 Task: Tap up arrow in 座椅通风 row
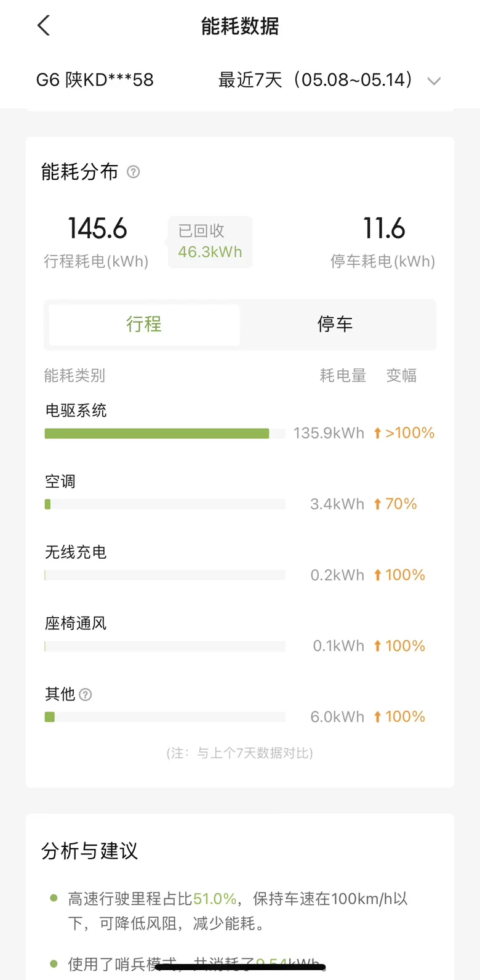[377, 646]
